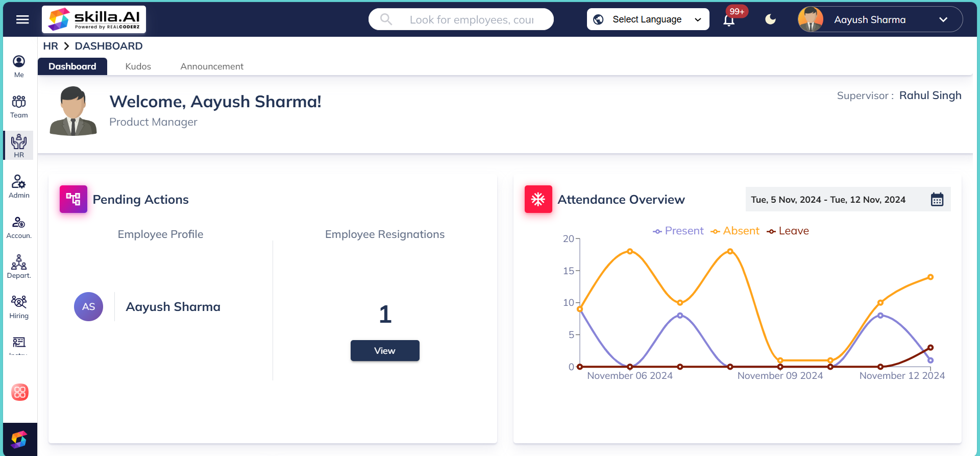Open the hamburger navigation menu
This screenshot has width=980, height=456.
(22, 19)
